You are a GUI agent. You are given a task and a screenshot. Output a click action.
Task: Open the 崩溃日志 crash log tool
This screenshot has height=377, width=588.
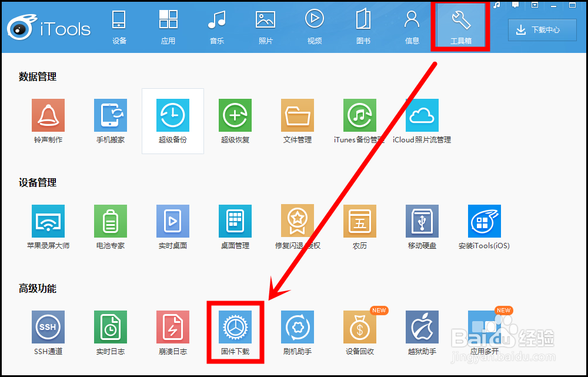click(x=172, y=327)
